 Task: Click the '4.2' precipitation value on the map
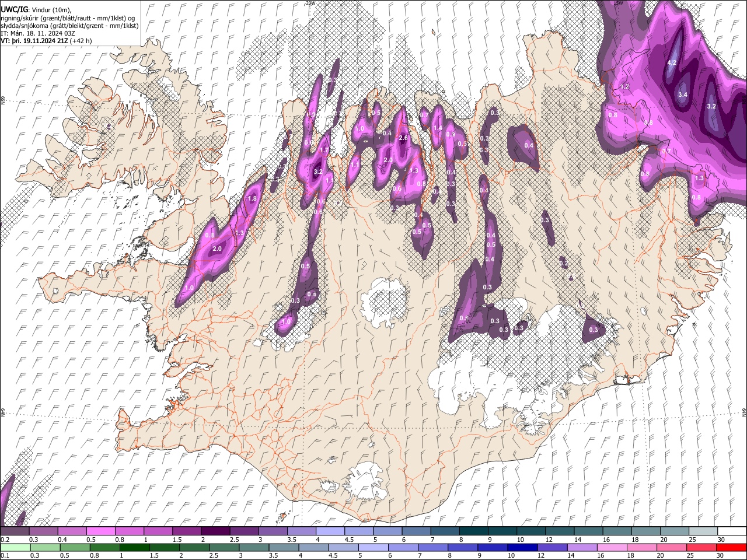[671, 62]
